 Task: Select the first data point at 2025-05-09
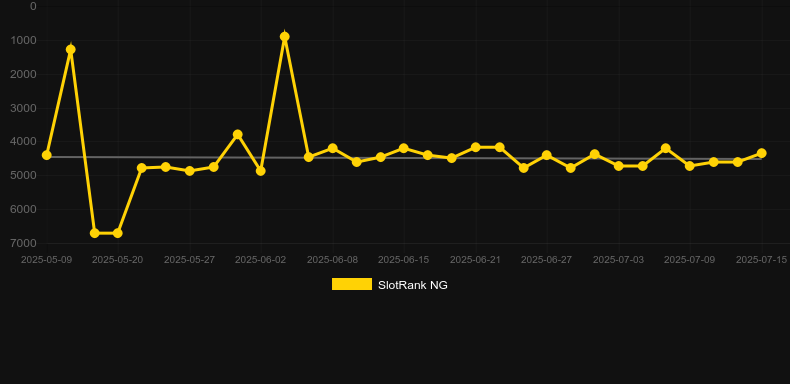click(47, 155)
